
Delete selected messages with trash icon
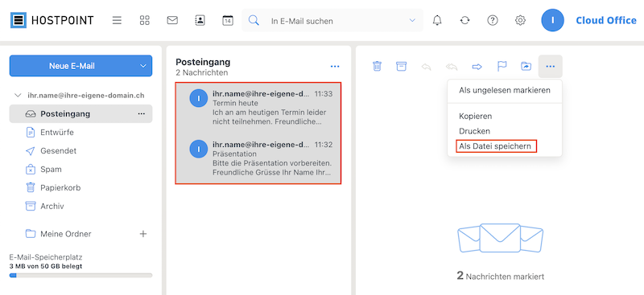[x=377, y=66]
